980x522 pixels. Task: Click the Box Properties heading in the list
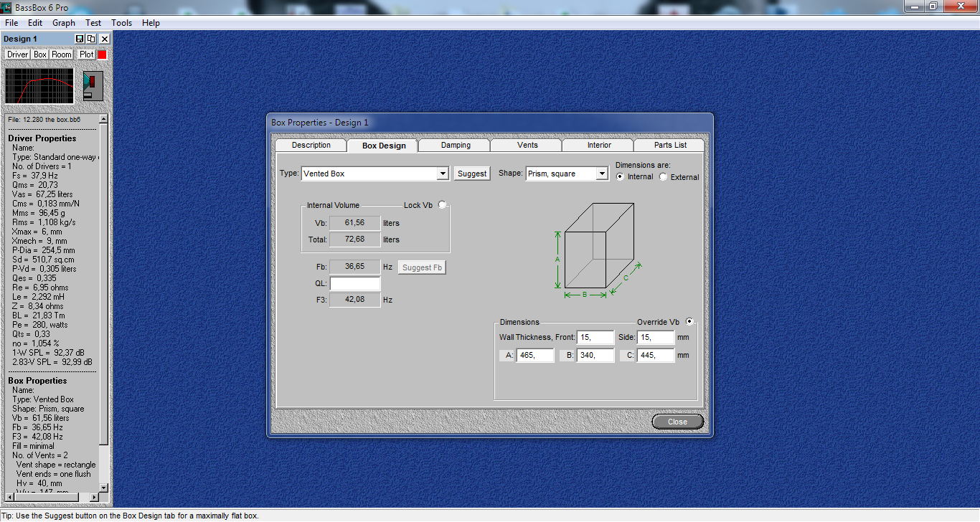click(37, 381)
